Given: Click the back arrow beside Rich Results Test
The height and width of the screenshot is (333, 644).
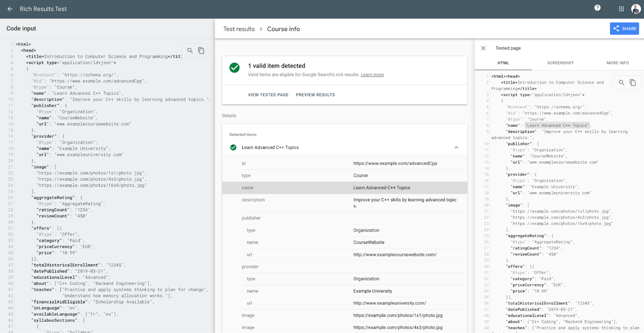Looking at the screenshot, I should tap(10, 9).
